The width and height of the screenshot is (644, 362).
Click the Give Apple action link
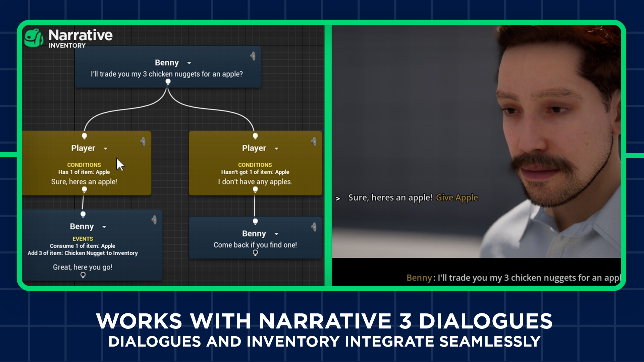[x=457, y=197]
